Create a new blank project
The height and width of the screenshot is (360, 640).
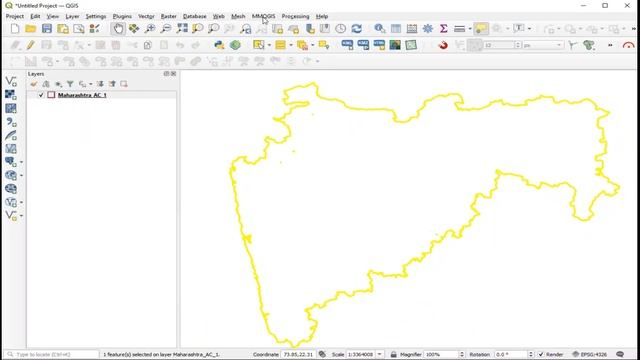(15, 29)
